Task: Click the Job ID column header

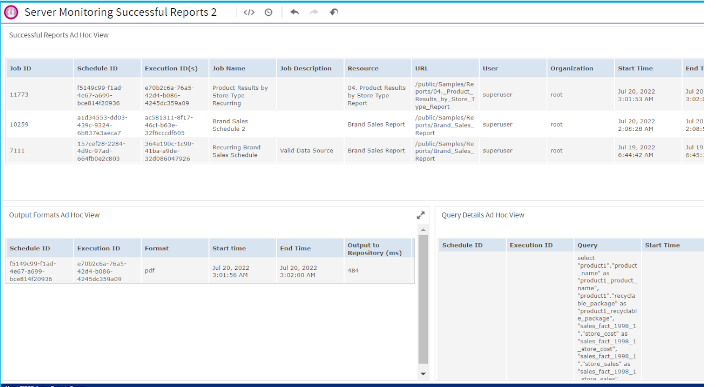Action: pyautogui.click(x=39, y=68)
